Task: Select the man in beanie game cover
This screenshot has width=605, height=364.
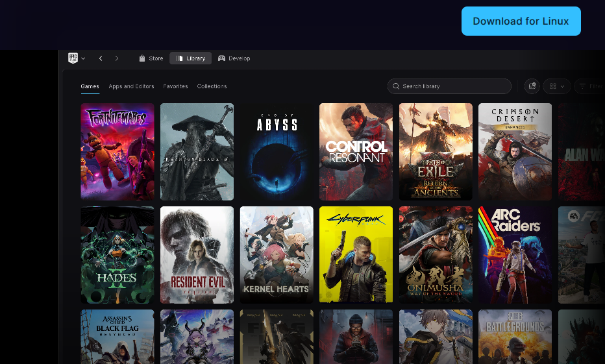Action: tap(356, 337)
